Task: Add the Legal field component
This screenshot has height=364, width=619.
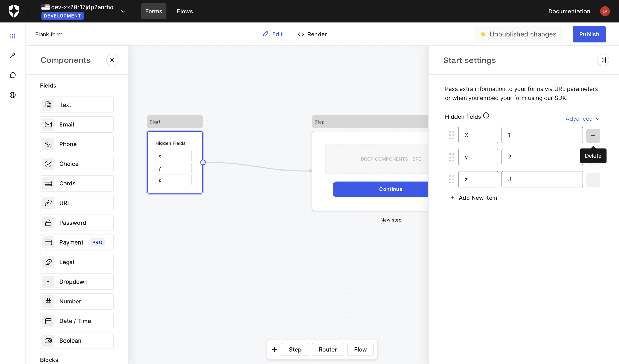Action: [x=77, y=262]
